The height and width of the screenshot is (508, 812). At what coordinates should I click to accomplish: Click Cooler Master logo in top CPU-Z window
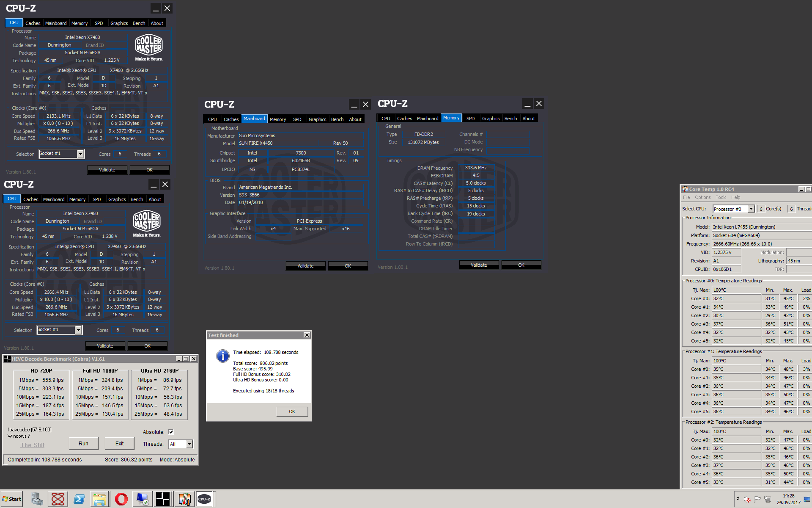click(x=149, y=47)
